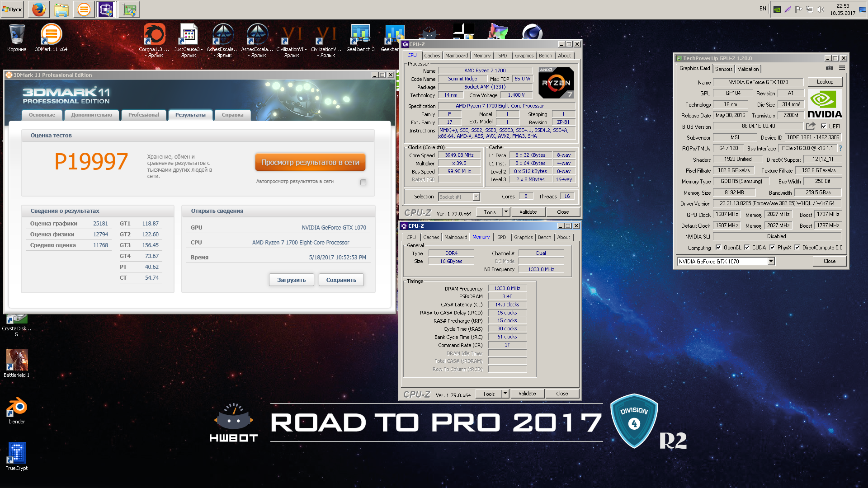Click Validate in the CPU tab CPU-Z window

pos(528,212)
